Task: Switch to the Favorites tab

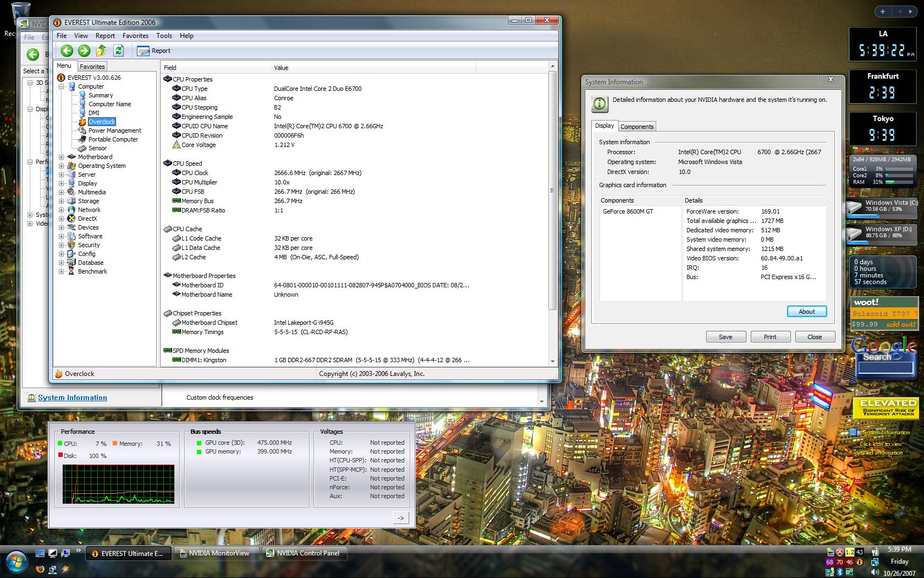Action: coord(92,67)
